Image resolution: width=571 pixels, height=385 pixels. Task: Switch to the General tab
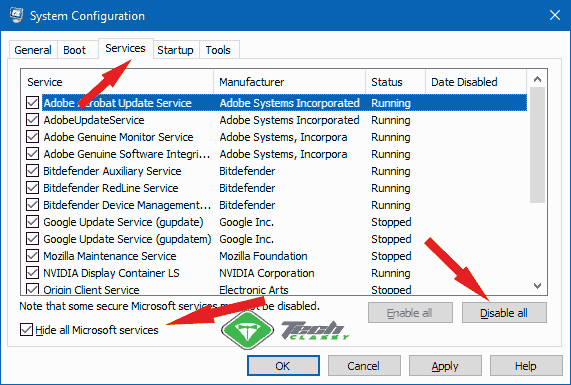pos(33,50)
